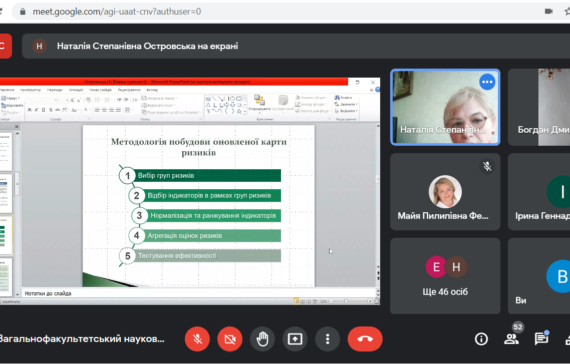Unmute the microphone in call controls
Screen dimensions: 570x364
point(197,339)
